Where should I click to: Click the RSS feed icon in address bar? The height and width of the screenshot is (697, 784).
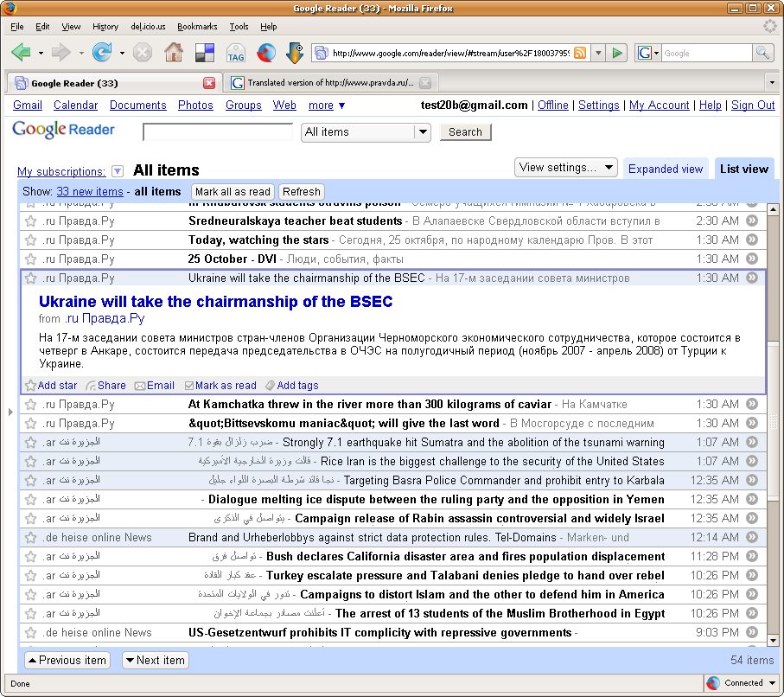(x=580, y=53)
